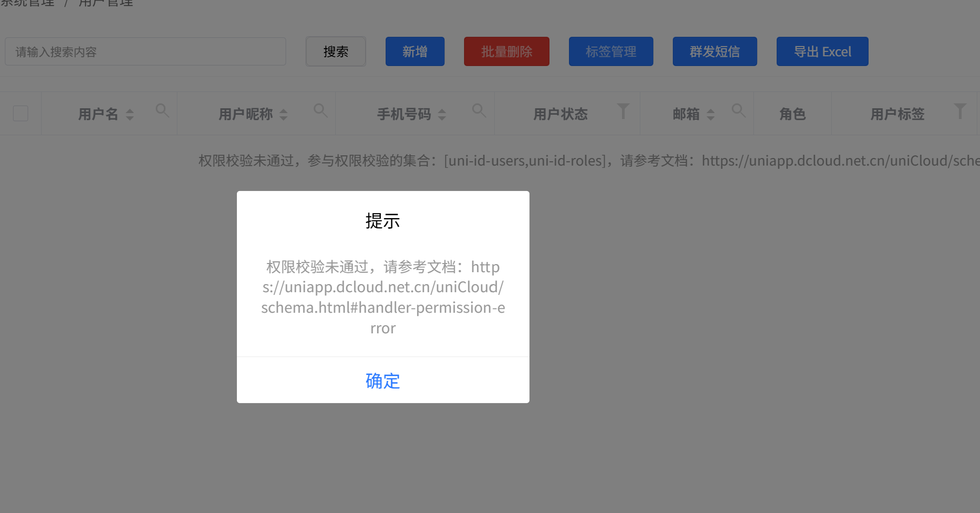Click search icon in 用户名 column

pyautogui.click(x=162, y=111)
